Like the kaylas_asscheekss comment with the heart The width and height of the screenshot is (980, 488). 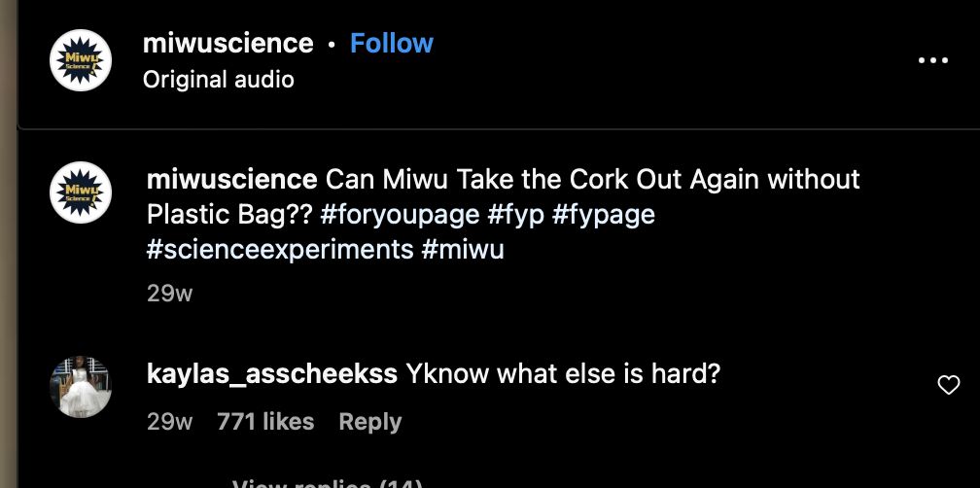click(948, 386)
